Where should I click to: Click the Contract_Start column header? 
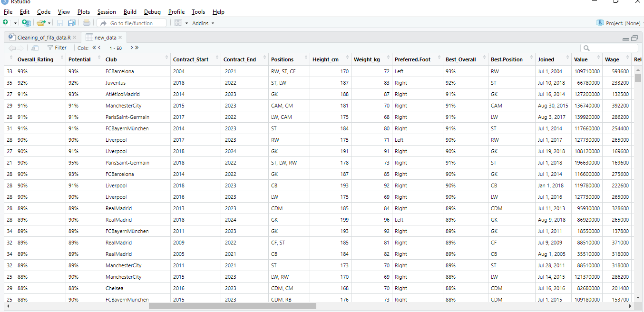click(195, 59)
